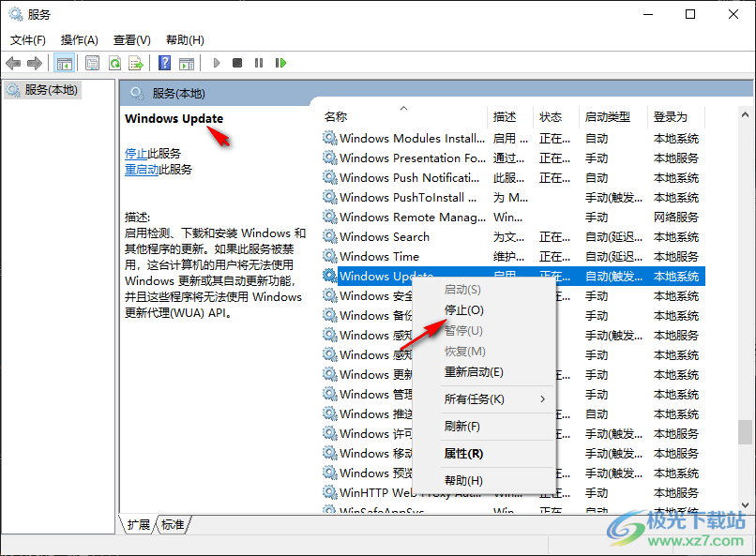Select the Windows Time service name
756x556 pixels.
pos(380,257)
